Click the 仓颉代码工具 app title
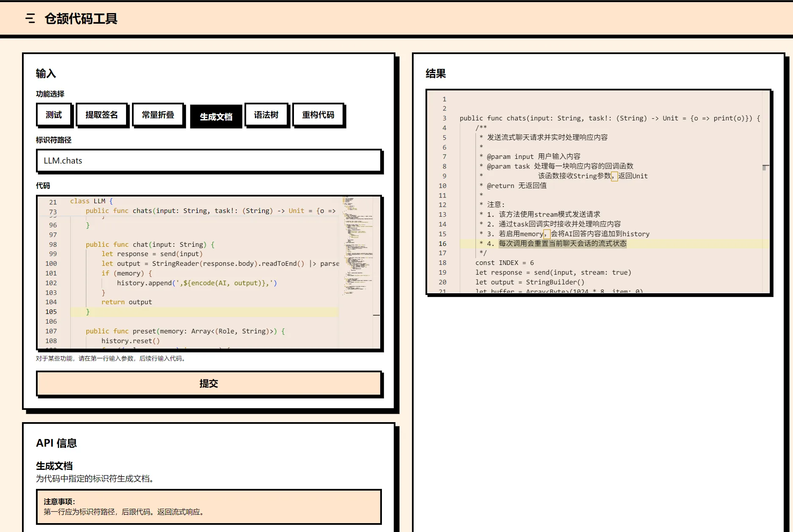 pyautogui.click(x=81, y=19)
